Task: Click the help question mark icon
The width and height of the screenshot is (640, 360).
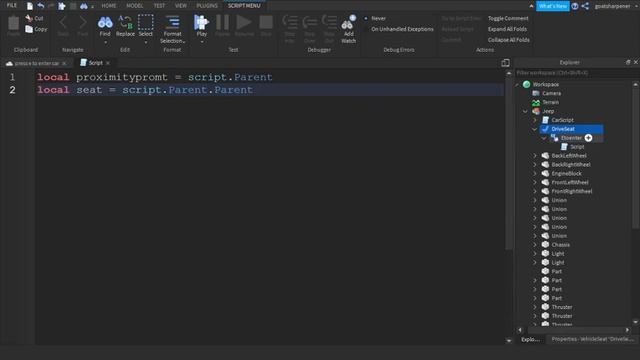Action: coord(575,6)
